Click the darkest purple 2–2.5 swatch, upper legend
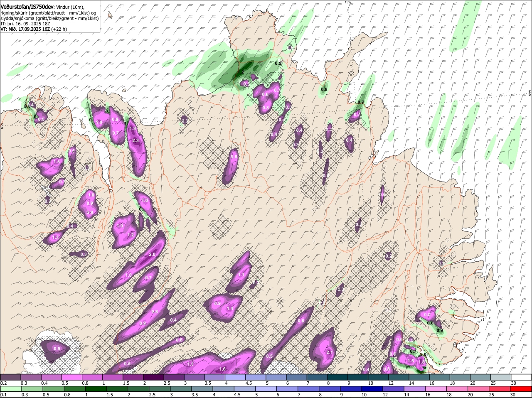This screenshot has width=532, height=398. click(154, 377)
